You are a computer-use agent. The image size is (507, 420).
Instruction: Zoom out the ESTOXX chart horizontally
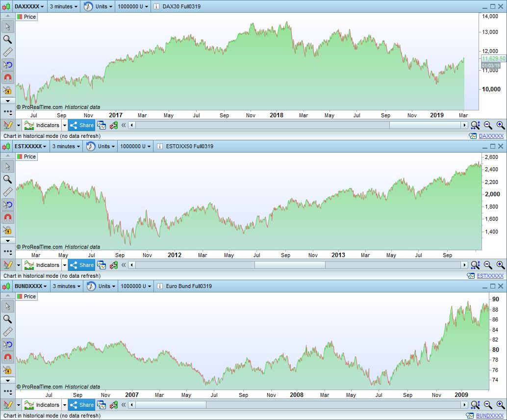[x=488, y=265]
